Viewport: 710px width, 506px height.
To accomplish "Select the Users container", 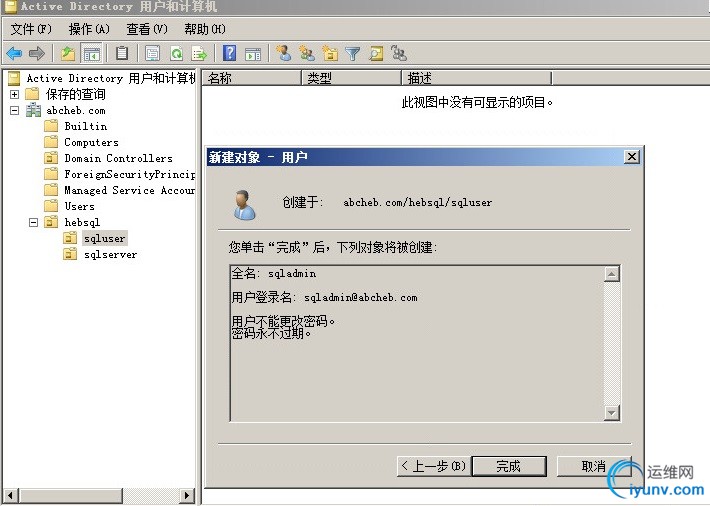I will 79,207.
